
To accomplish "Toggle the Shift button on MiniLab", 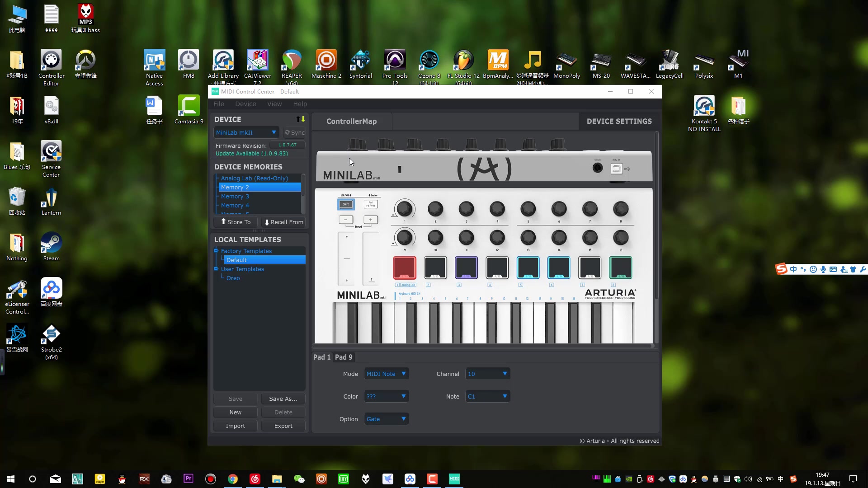I will pyautogui.click(x=346, y=204).
